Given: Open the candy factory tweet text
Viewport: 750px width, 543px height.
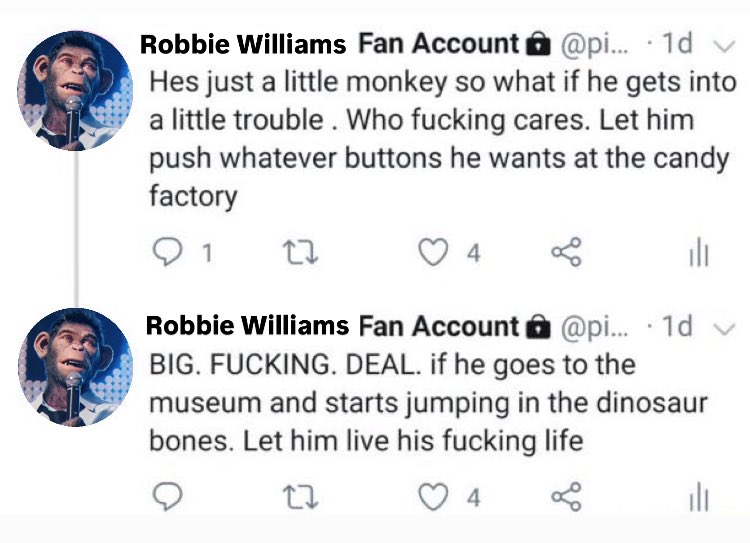Looking at the screenshot, I should click(442, 139).
